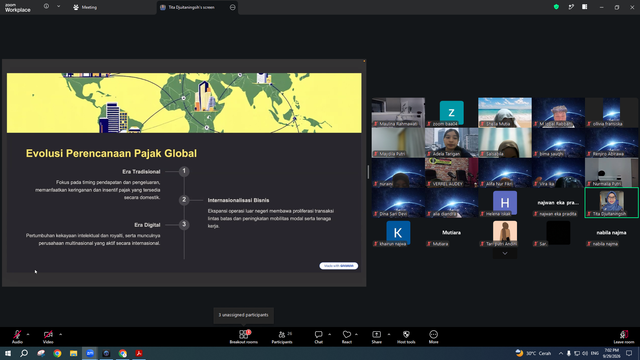Viewport: 640px width, 360px height.
Task: Click the Zoom Workplace logo
Action: [18, 7]
